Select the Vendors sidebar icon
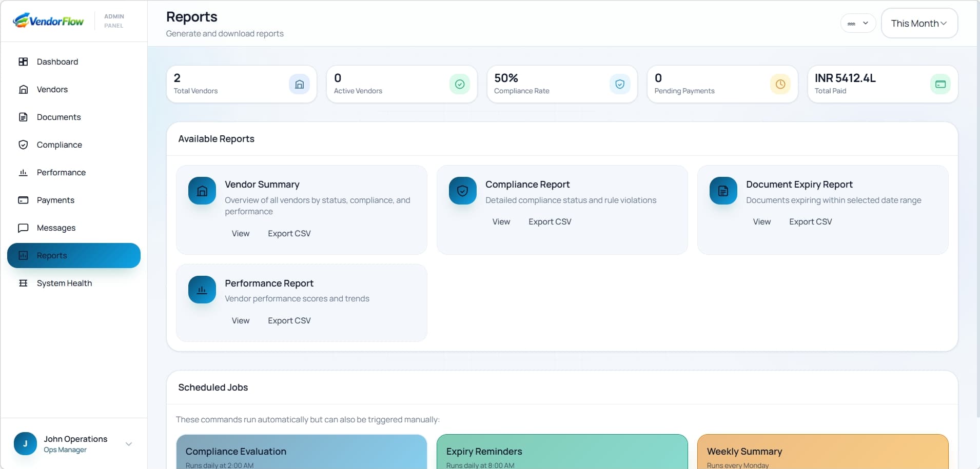980x469 pixels. [x=24, y=89]
